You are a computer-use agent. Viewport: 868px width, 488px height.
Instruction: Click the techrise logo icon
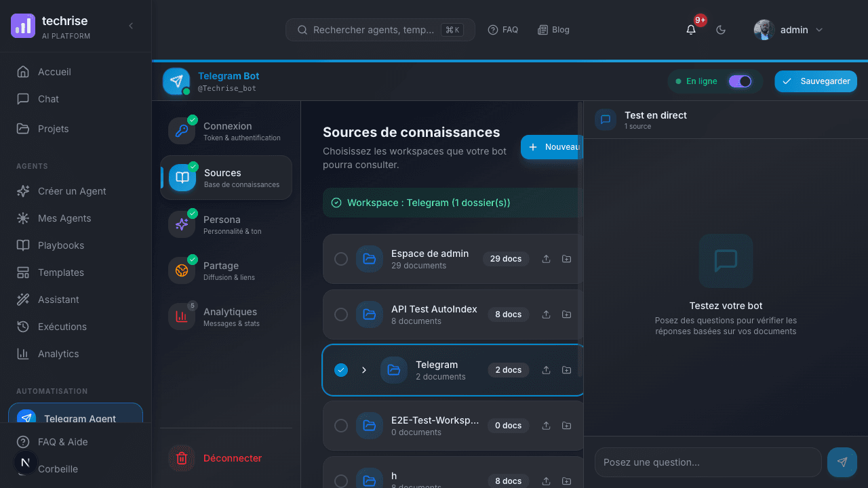pyautogui.click(x=23, y=26)
